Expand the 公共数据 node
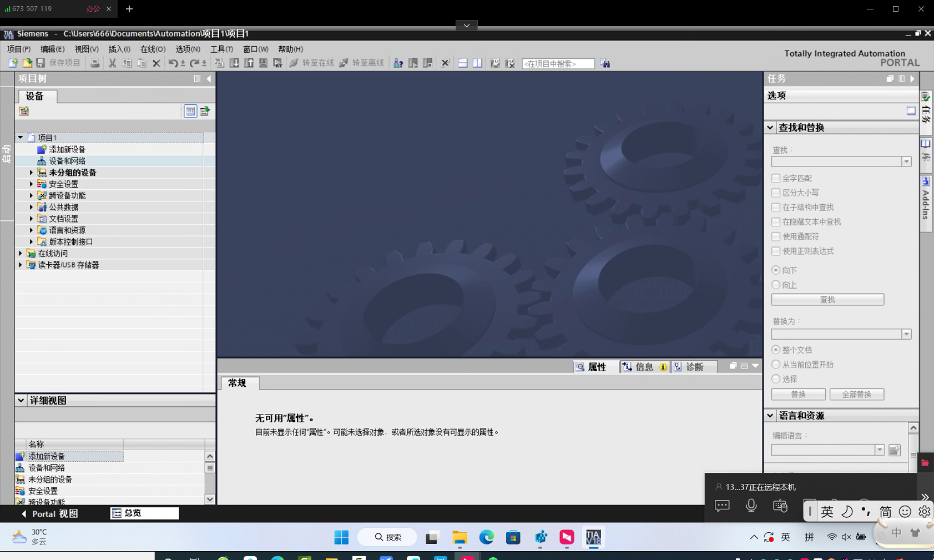 tap(31, 207)
